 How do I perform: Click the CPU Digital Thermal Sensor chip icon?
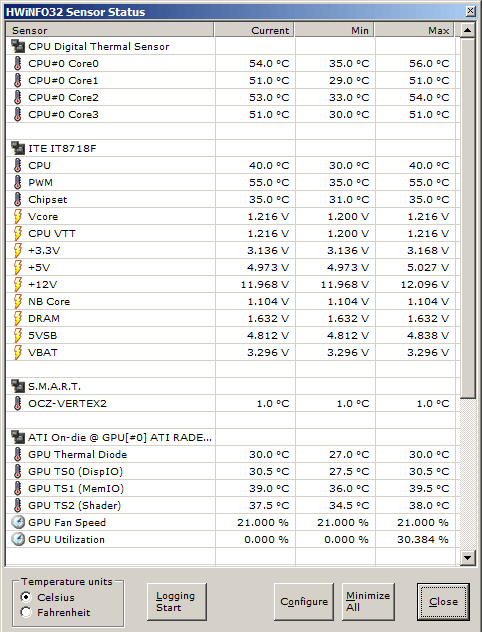pos(18,46)
